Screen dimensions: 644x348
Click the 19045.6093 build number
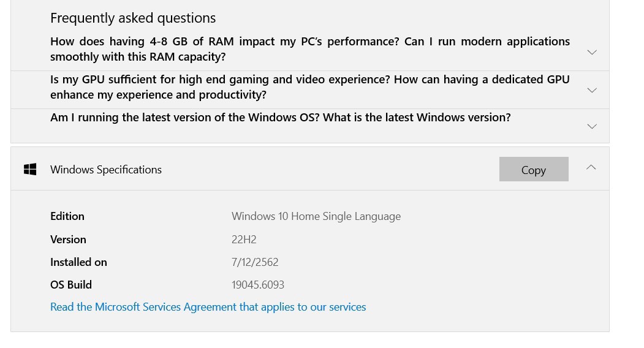[258, 285]
